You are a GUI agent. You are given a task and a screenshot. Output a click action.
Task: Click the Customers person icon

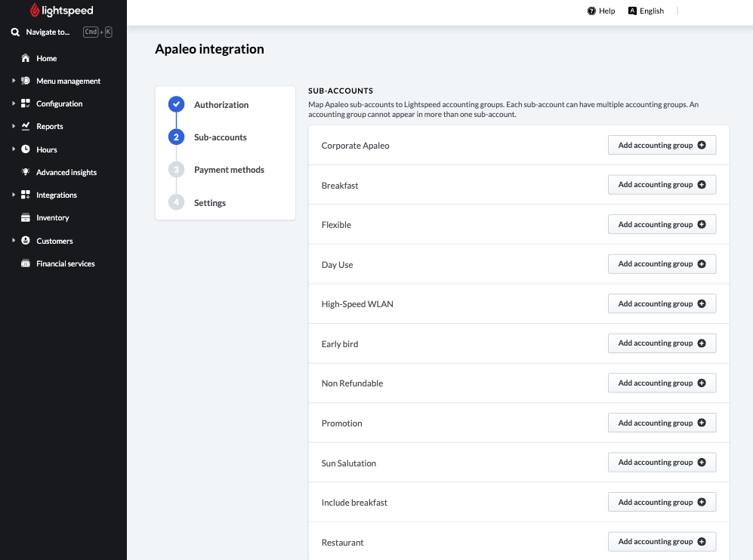pos(26,241)
